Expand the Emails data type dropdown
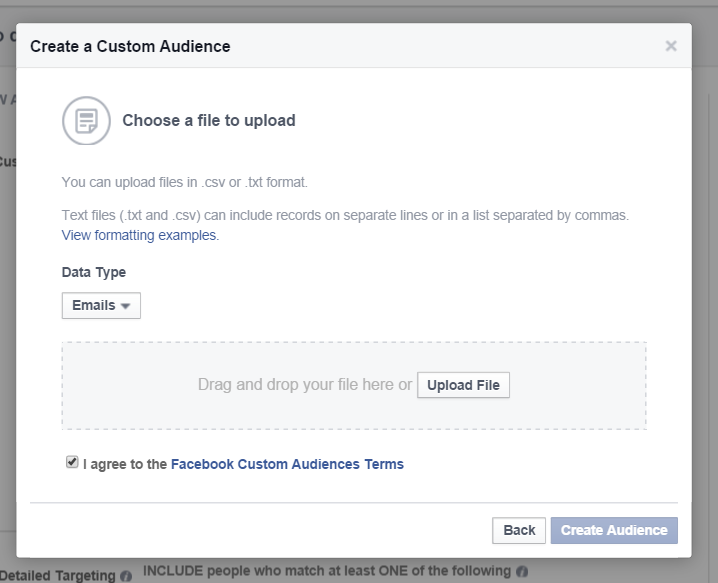The image size is (718, 583). pyautogui.click(x=101, y=305)
